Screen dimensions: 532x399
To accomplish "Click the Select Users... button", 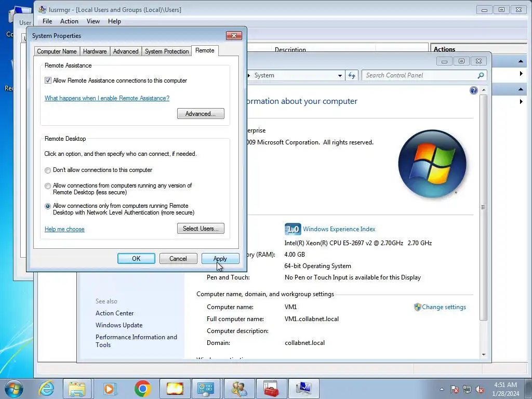I will point(201,229).
